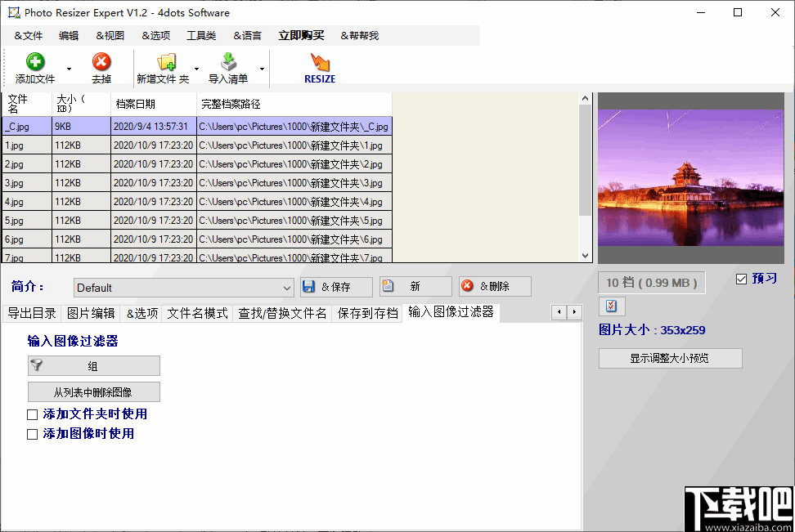Open the Default profile dropdown
This screenshot has width=795, height=532.
(288, 288)
